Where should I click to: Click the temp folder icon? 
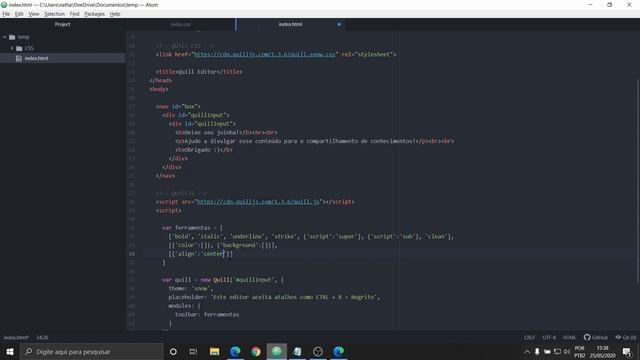click(12, 37)
